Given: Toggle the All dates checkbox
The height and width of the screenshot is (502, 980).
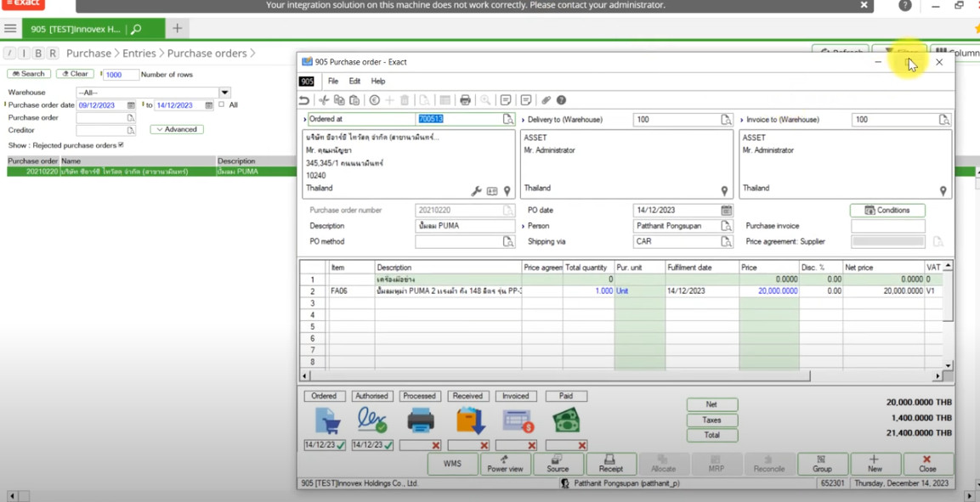Looking at the screenshot, I should (x=222, y=104).
